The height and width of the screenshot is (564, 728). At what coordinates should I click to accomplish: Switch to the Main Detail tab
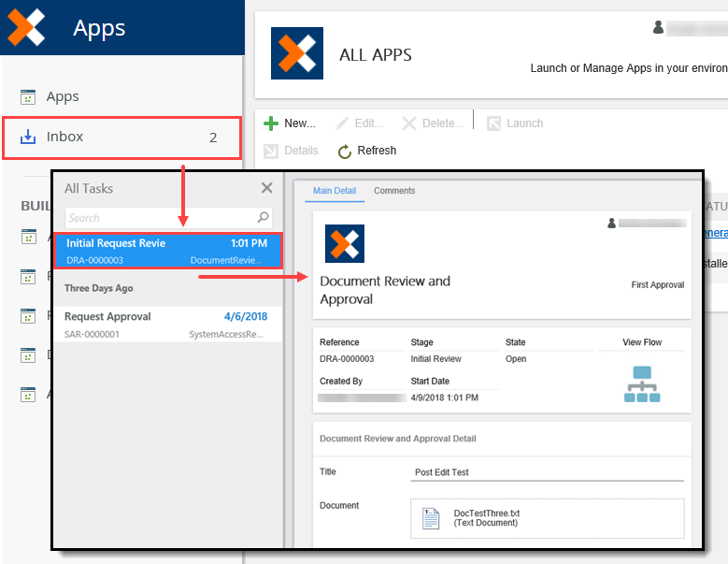pyautogui.click(x=335, y=191)
